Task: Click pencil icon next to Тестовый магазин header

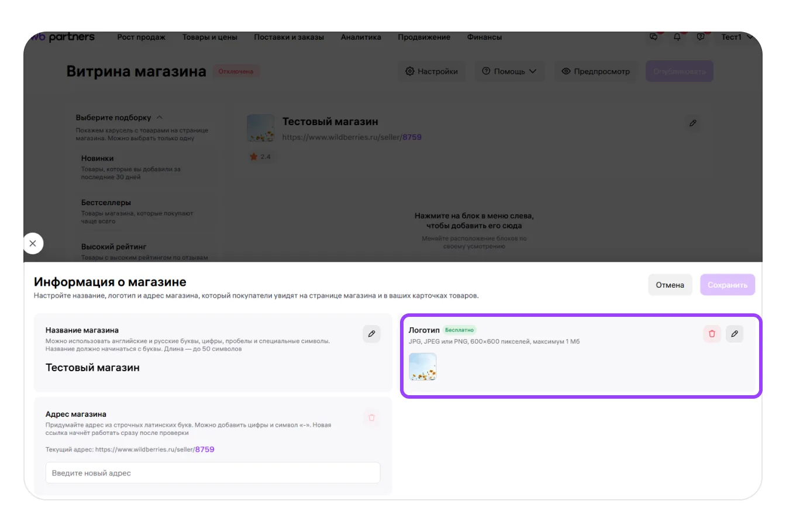Action: (x=693, y=123)
